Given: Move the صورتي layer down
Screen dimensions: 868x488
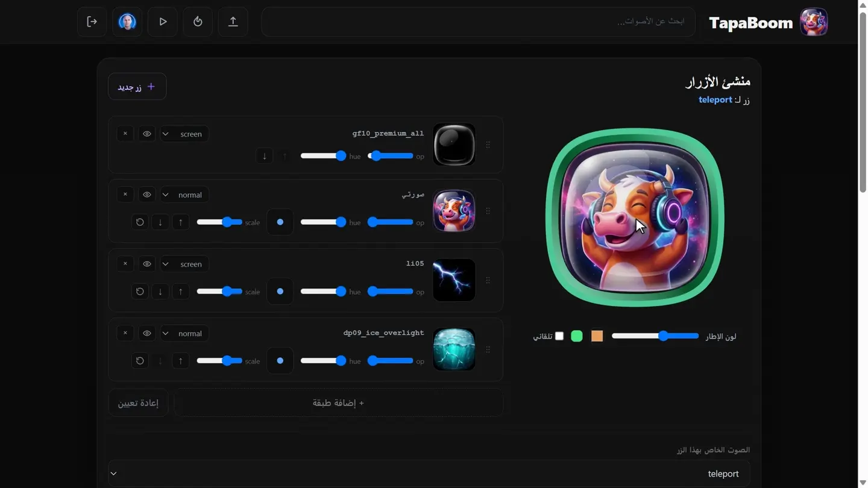Looking at the screenshot, I should 160,222.
